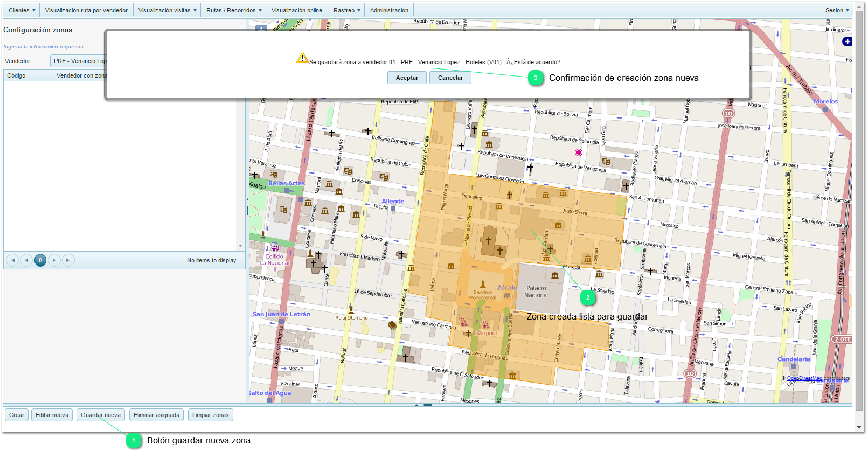Click the 2 OTE route shield
868x458 pixels.
(x=842, y=339)
